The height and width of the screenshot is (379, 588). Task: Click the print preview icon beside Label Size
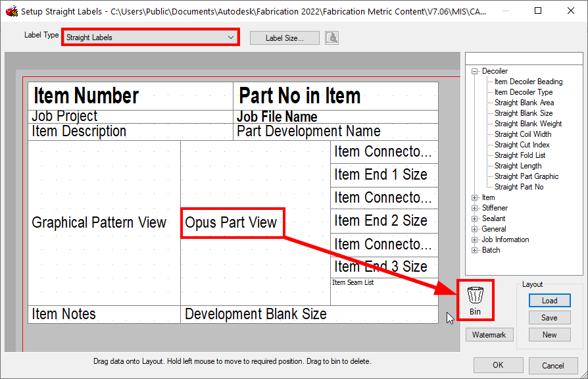tap(331, 37)
